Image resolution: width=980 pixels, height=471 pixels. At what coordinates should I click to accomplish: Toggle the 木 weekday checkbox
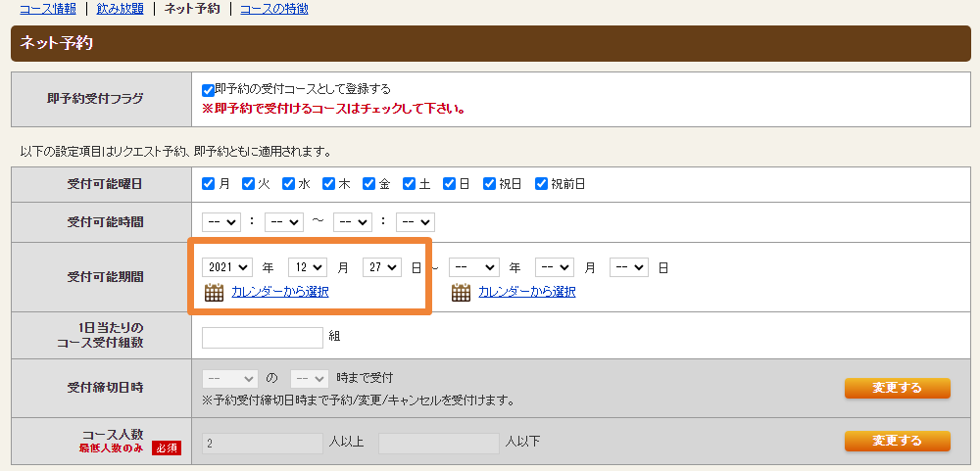coord(328,184)
